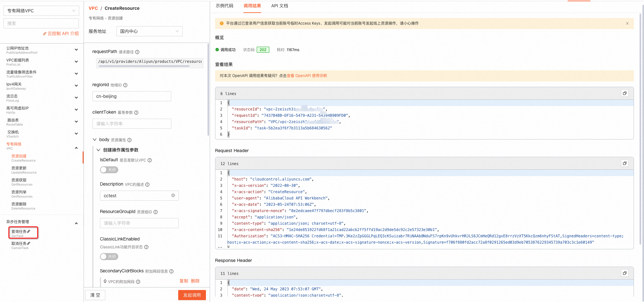The height and width of the screenshot is (302, 644).
Task: Click the VPC breadcrumb link
Action: click(93, 8)
